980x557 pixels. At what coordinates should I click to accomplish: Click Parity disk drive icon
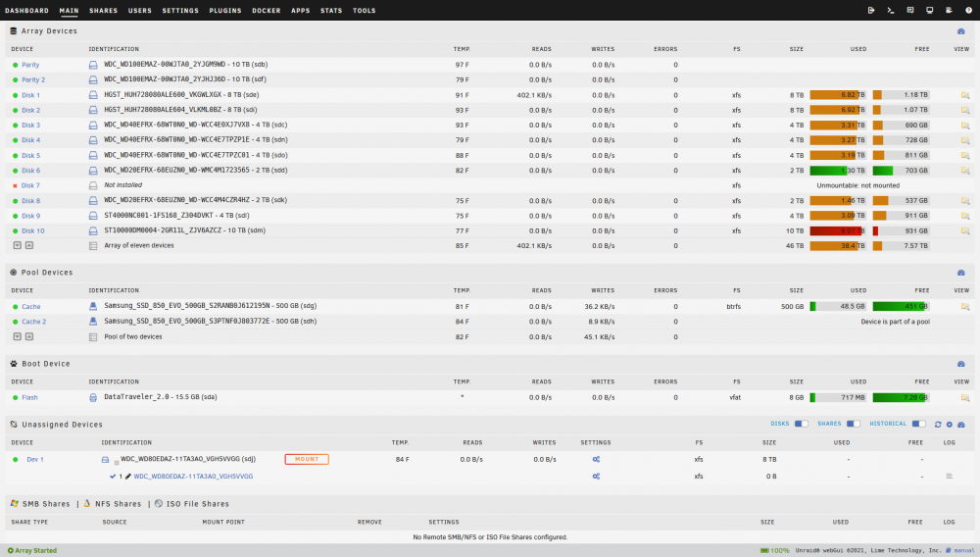pyautogui.click(x=93, y=65)
